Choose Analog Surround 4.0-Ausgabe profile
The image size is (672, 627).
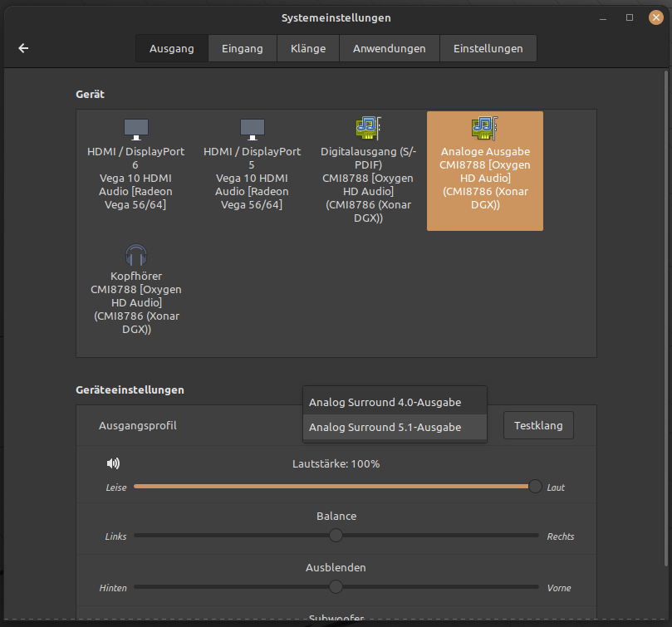click(x=395, y=402)
